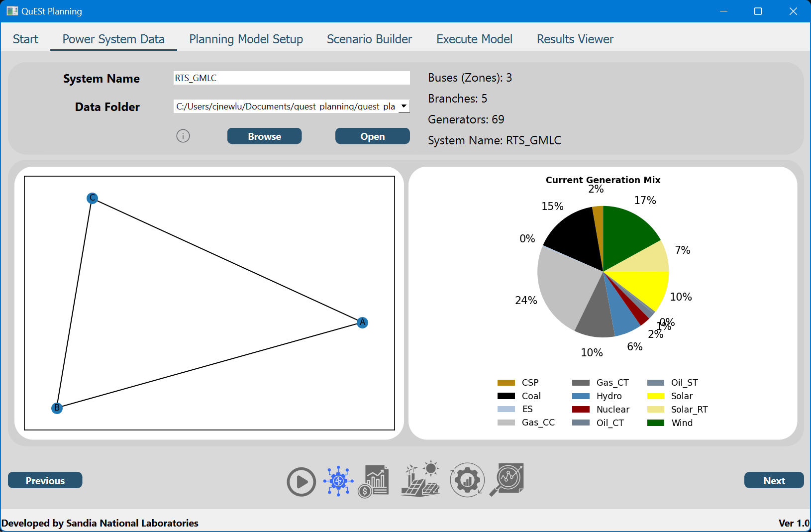This screenshot has height=532, width=811.
Task: Switch to the Results Viewer tab
Action: (x=575, y=39)
